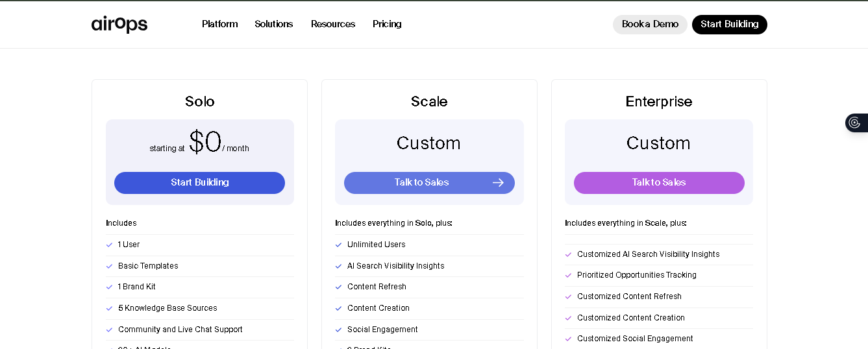Click the Basic Templates feature text

pos(148,266)
